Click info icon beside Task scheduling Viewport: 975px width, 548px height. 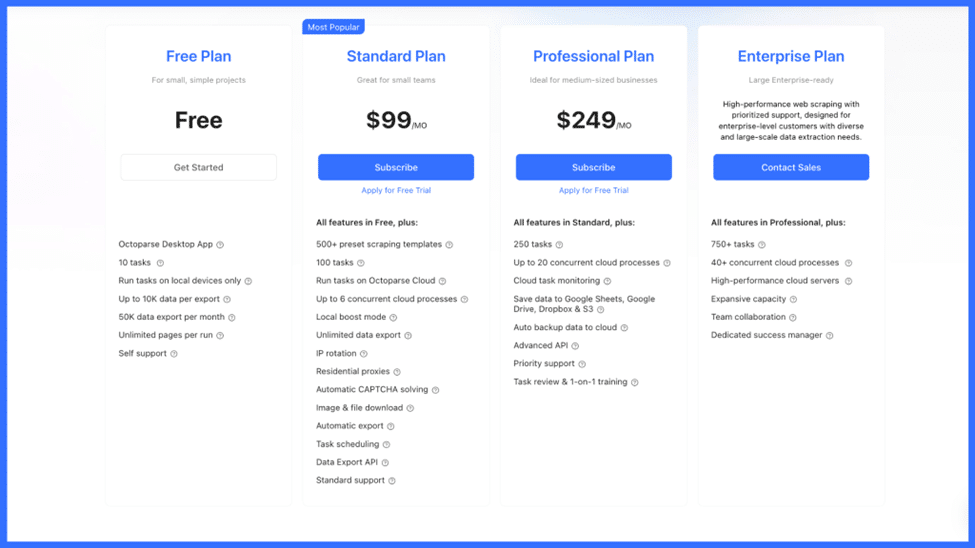(x=386, y=445)
